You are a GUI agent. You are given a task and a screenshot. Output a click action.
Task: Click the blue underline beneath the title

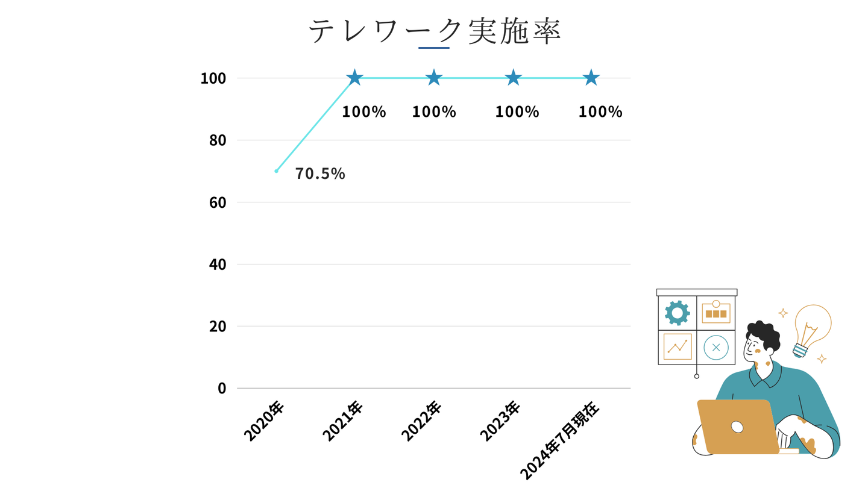[434, 48]
